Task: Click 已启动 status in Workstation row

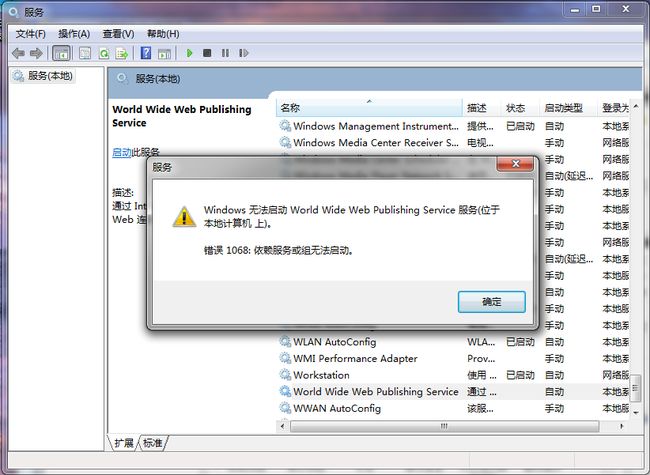Action: tap(520, 375)
